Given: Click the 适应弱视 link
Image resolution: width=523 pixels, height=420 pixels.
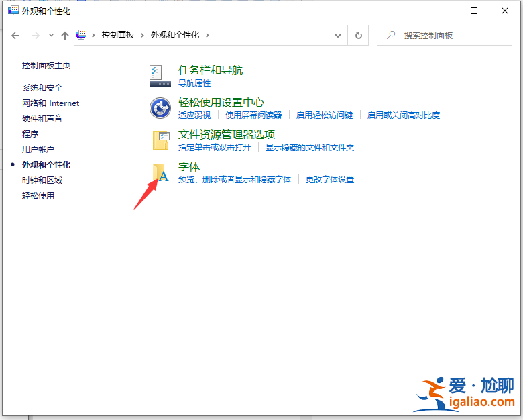Looking at the screenshot, I should click(194, 115).
